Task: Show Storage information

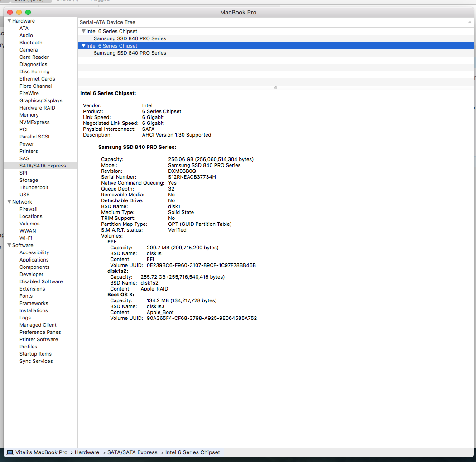Action: pyautogui.click(x=29, y=180)
